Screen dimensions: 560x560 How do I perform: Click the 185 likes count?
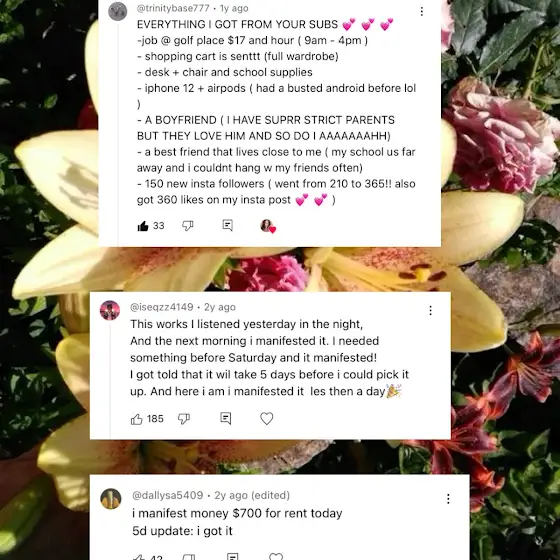(155, 419)
